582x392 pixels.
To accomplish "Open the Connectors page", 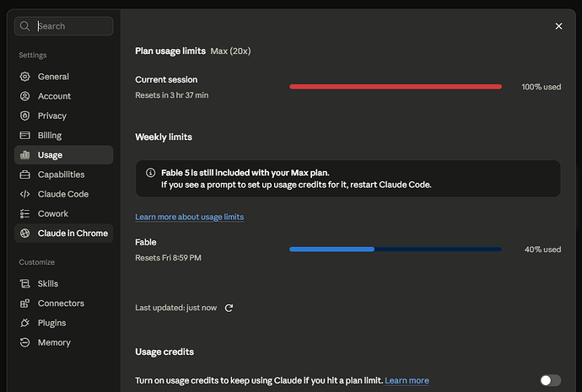I will coord(64,303).
